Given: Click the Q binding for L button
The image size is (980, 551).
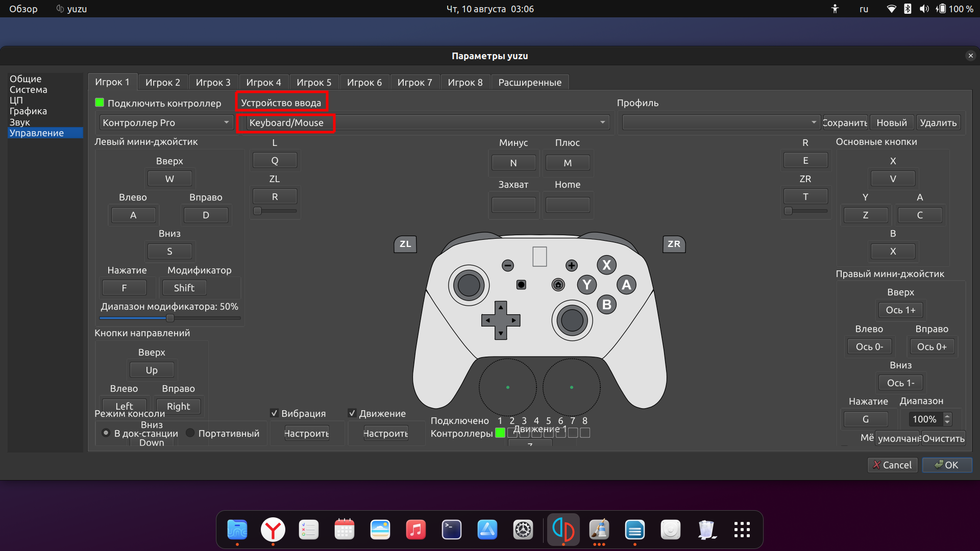Looking at the screenshot, I should pos(275,160).
